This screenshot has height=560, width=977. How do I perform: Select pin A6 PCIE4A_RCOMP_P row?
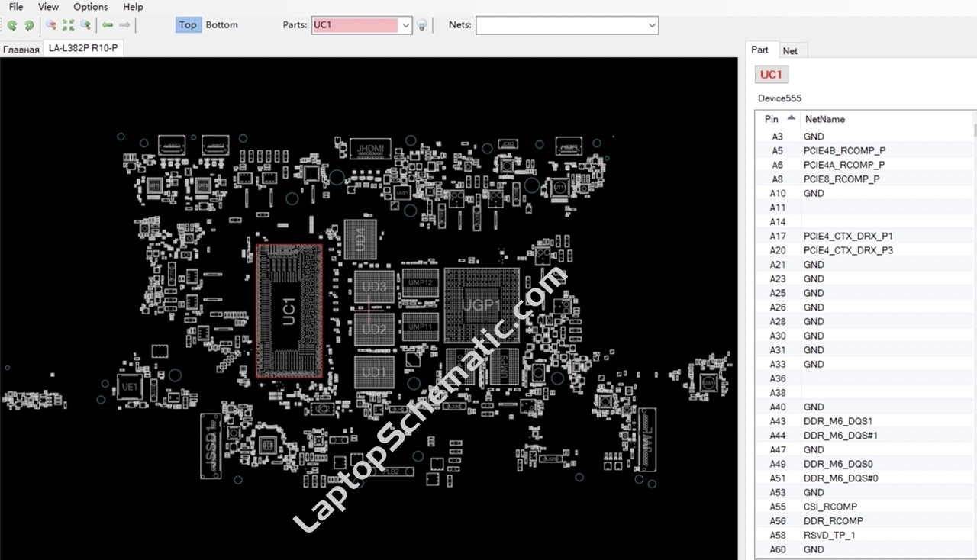pyautogui.click(x=864, y=165)
